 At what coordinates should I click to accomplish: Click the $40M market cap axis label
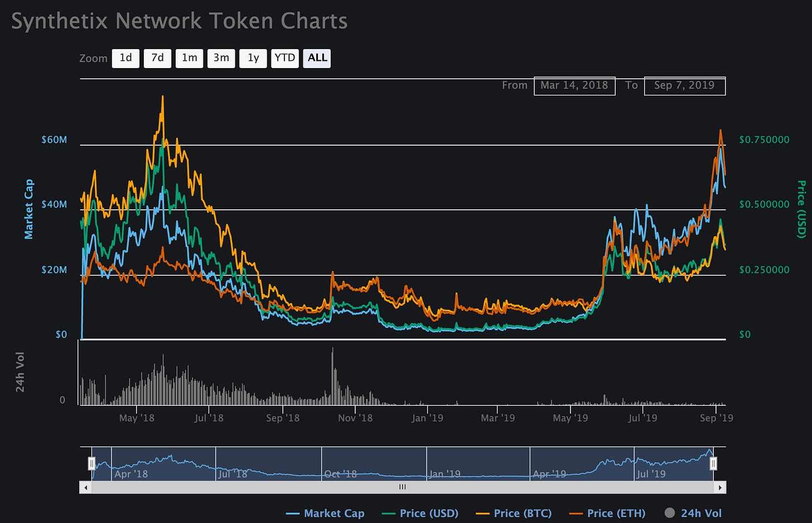tap(54, 204)
